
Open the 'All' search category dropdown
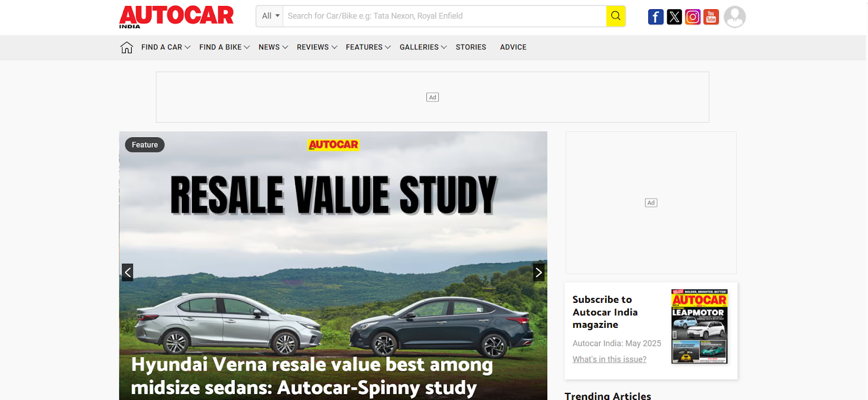click(270, 16)
